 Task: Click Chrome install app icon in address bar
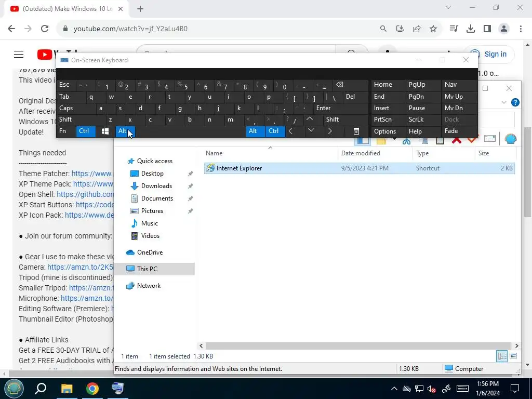coord(400,29)
